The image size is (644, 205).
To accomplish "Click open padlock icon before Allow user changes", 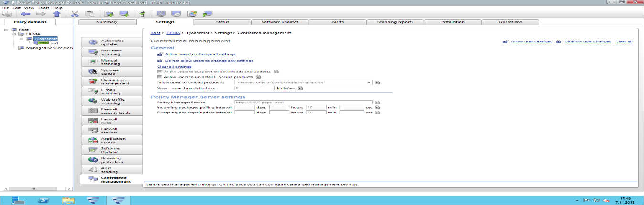I will (x=506, y=41).
